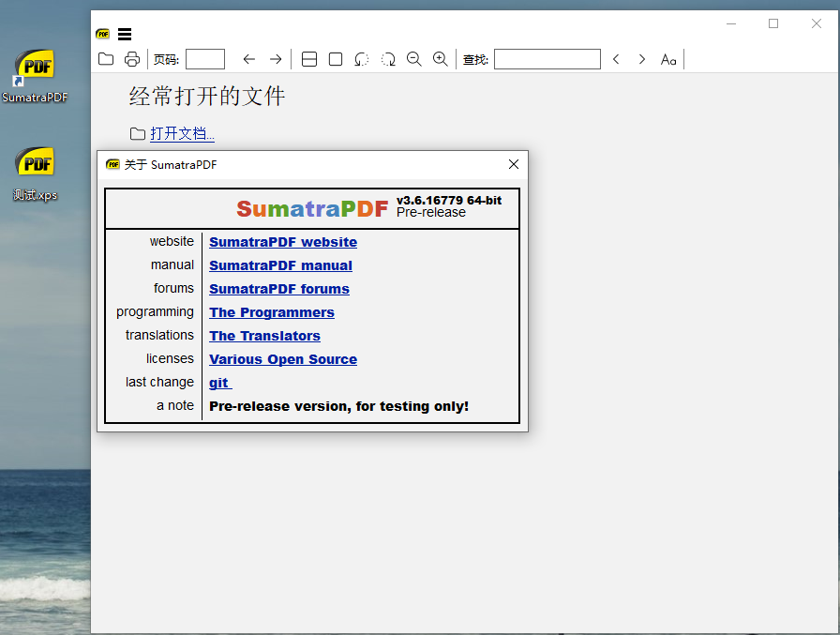This screenshot has width=840, height=635.
Task: Click the open file folder toolbar icon
Action: tap(106, 59)
